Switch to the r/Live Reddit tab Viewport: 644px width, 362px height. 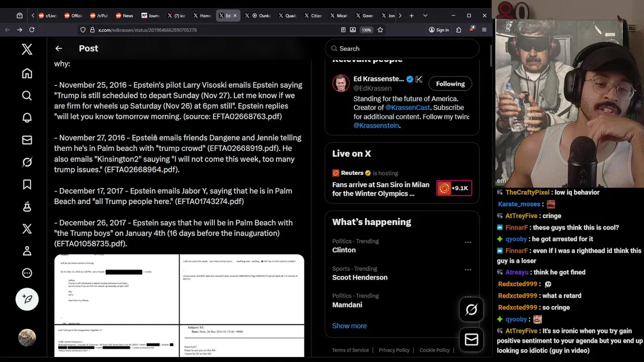[48, 16]
